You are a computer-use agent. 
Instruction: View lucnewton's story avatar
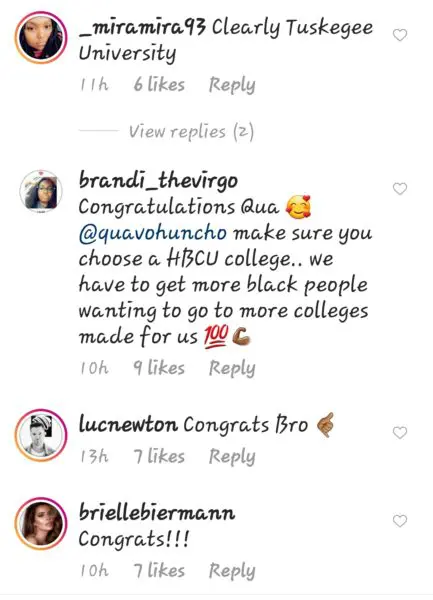[x=41, y=435]
